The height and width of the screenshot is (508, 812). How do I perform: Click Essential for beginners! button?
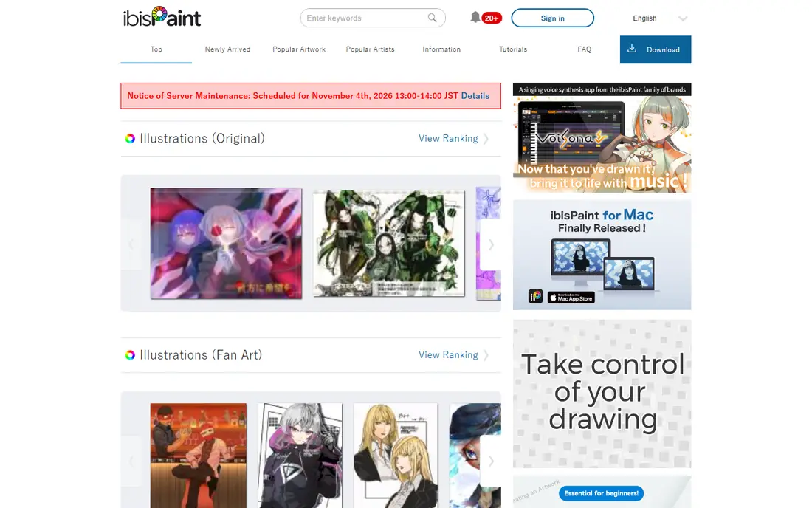(601, 493)
